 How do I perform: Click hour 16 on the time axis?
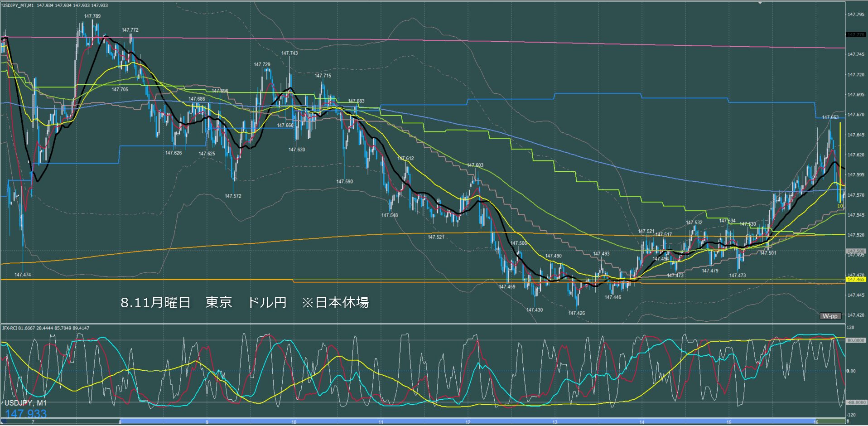816,422
